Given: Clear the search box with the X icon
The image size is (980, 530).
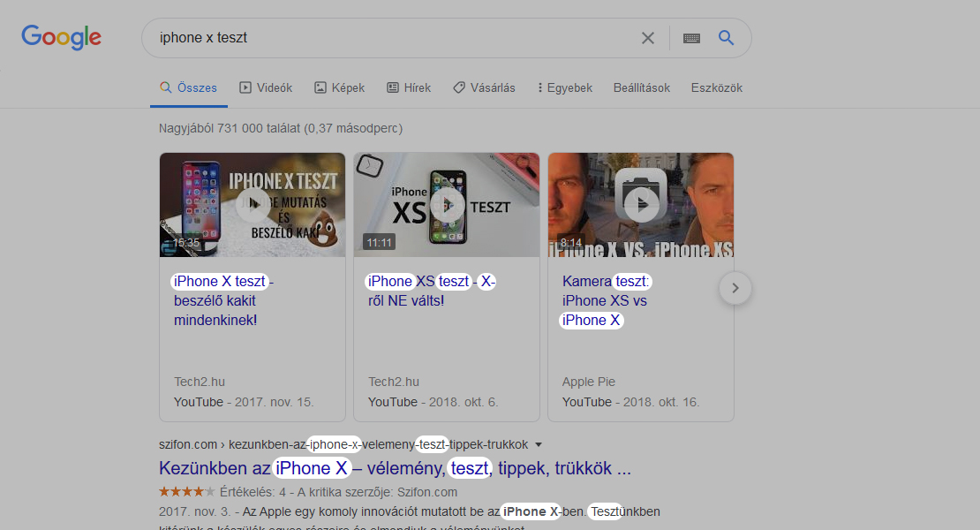Looking at the screenshot, I should click(648, 38).
